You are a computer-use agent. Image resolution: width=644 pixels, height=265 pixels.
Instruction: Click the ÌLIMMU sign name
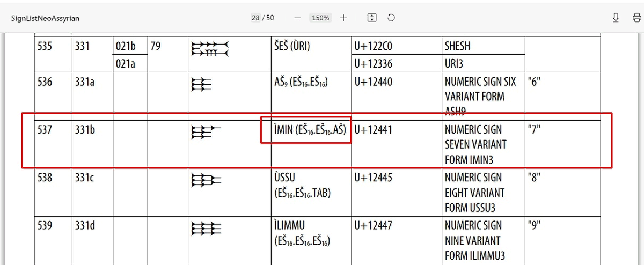290,225
